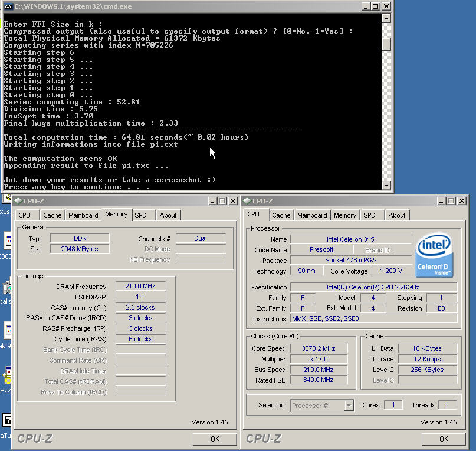The width and height of the screenshot is (476, 451).
Task: Click the Series computing time 52.81 line
Action: [72, 102]
